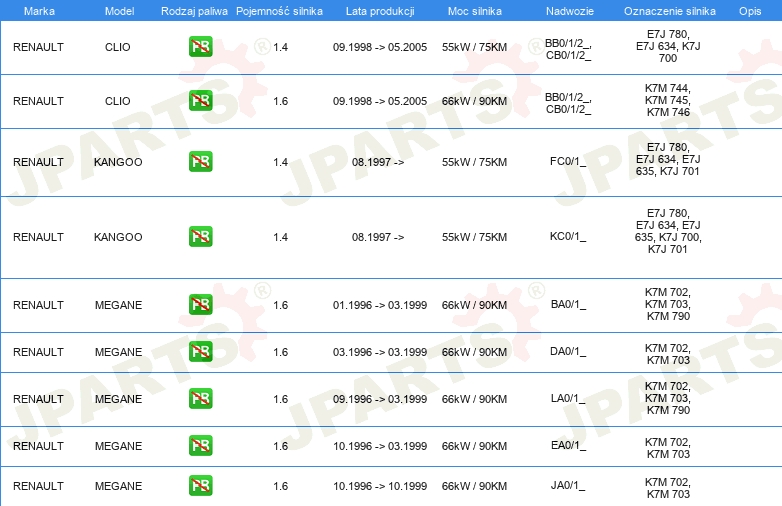
Task: Click the Opis column header
Action: [750, 11]
